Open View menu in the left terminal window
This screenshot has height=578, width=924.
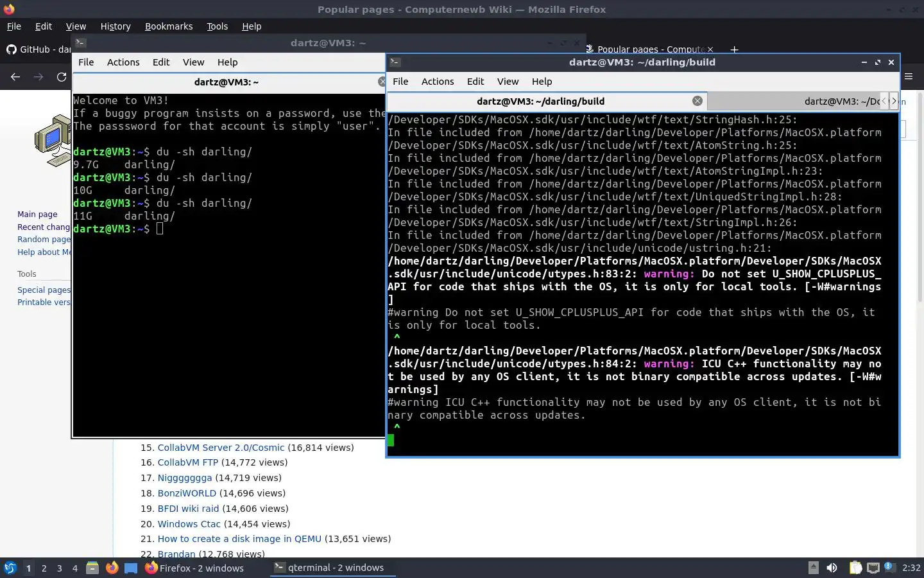[193, 62]
